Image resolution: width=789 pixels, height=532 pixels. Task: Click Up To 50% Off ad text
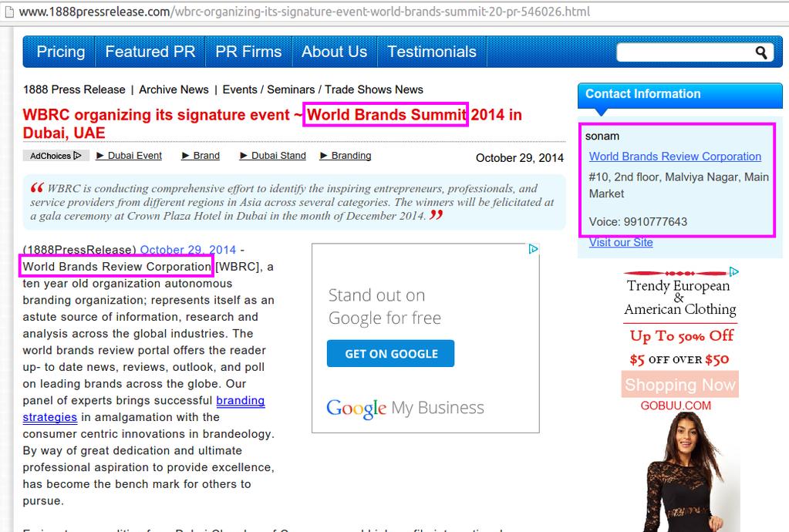681,335
